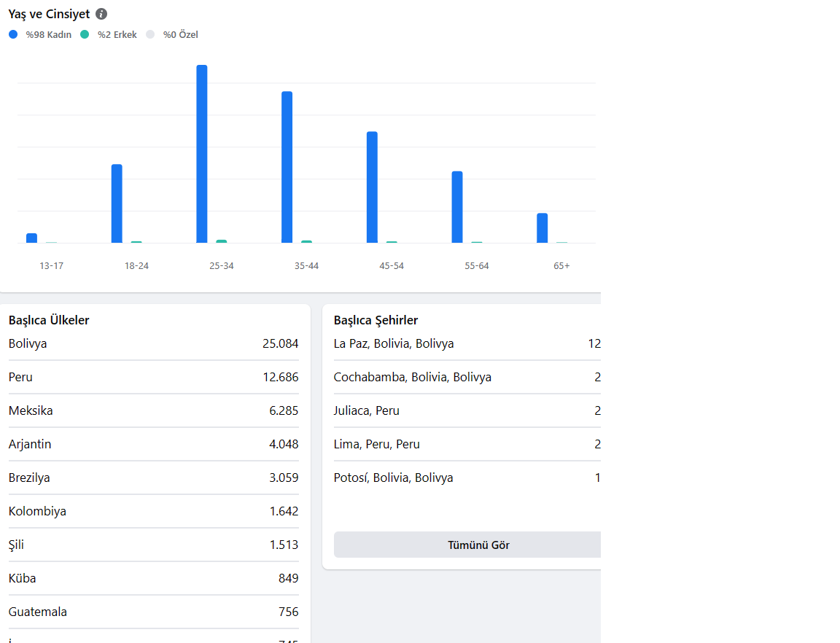Click the blue bar for age 55-64

click(457, 207)
